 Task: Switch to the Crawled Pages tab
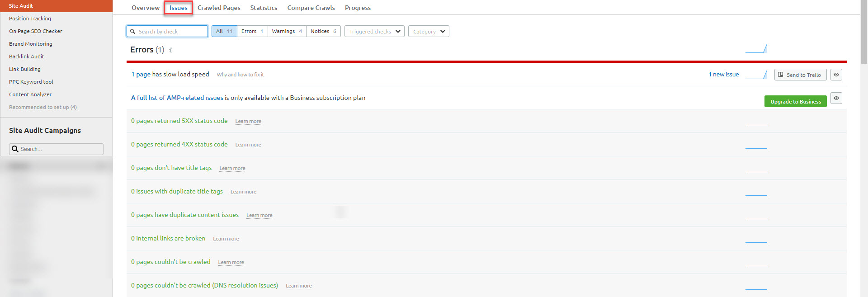click(219, 8)
